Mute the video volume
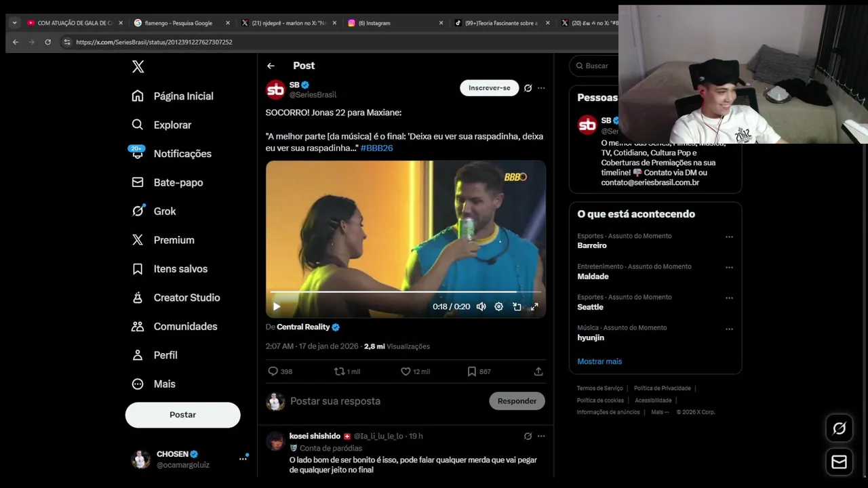Image resolution: width=868 pixels, height=488 pixels. pos(481,306)
